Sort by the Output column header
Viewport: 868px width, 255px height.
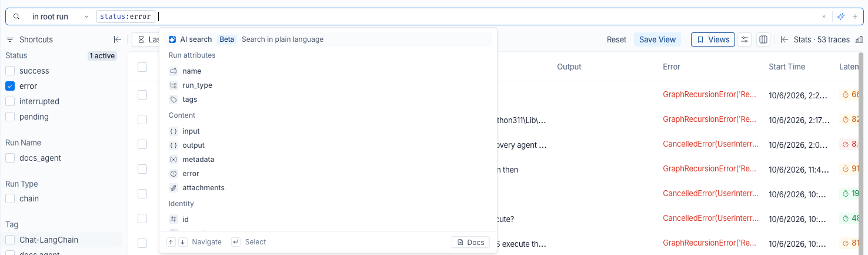569,67
